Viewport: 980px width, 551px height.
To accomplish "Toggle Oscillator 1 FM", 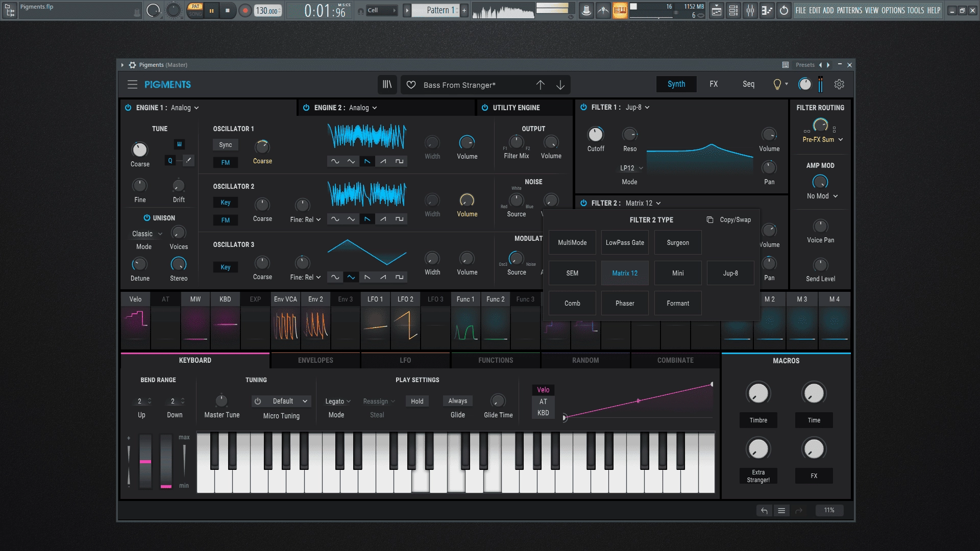I will tap(225, 163).
